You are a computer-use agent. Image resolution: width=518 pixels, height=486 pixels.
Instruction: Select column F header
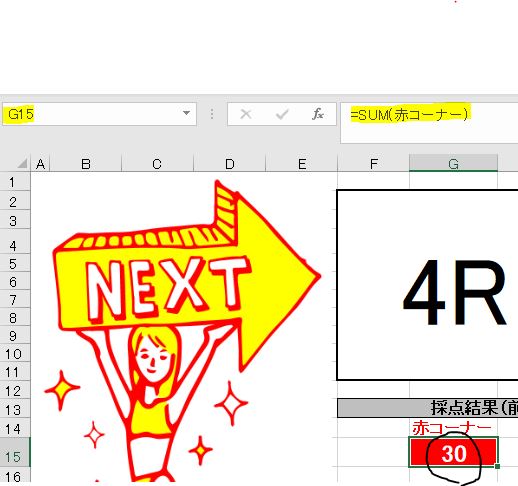374,164
